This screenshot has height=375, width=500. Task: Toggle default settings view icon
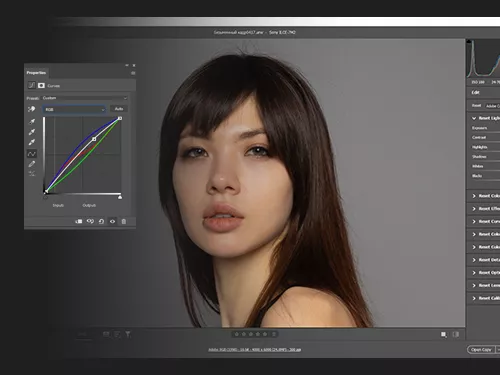tap(456, 334)
